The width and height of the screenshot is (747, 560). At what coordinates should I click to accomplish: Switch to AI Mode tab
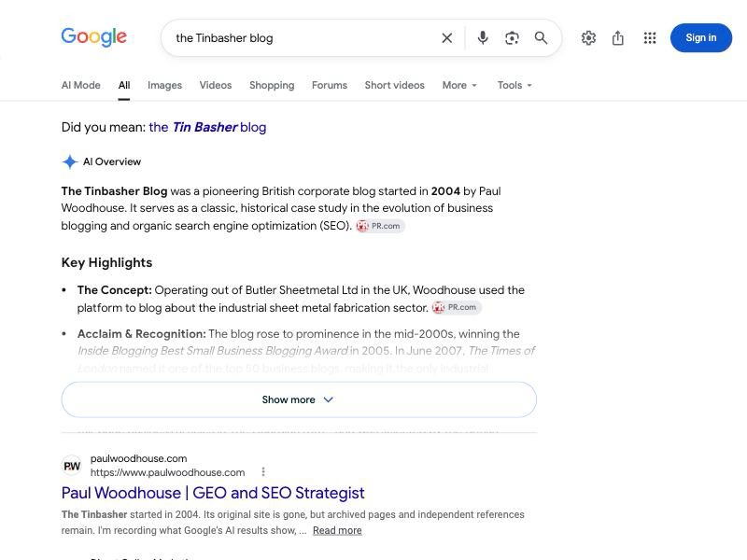(x=81, y=85)
